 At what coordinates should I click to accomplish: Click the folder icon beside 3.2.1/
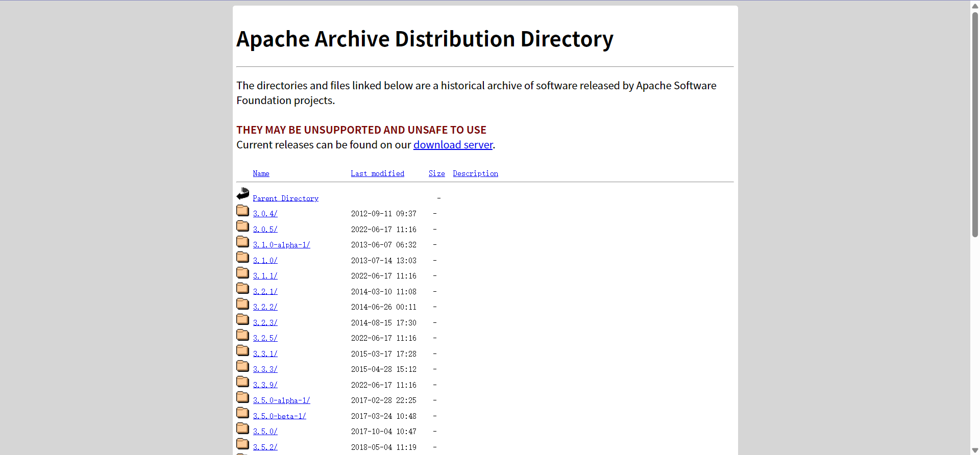(243, 288)
